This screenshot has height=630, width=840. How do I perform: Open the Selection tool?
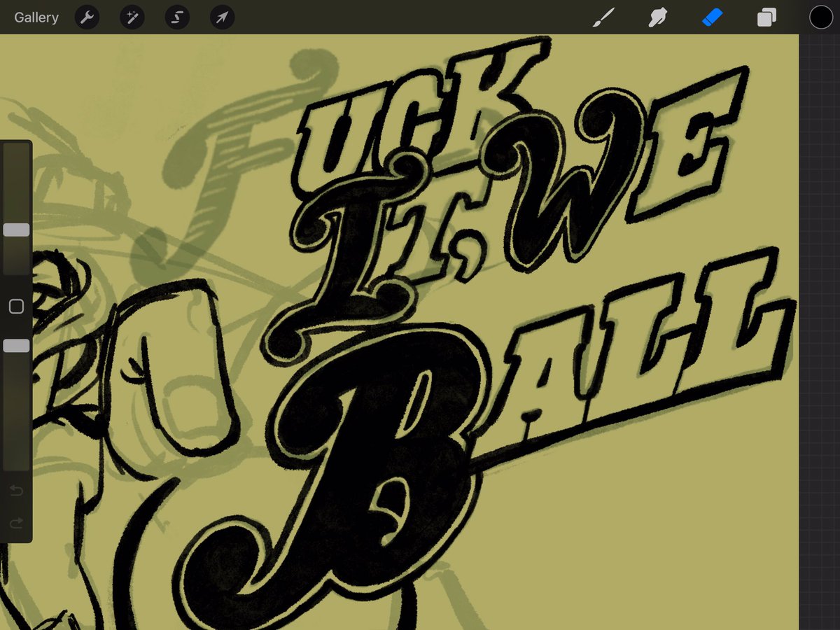click(x=177, y=17)
